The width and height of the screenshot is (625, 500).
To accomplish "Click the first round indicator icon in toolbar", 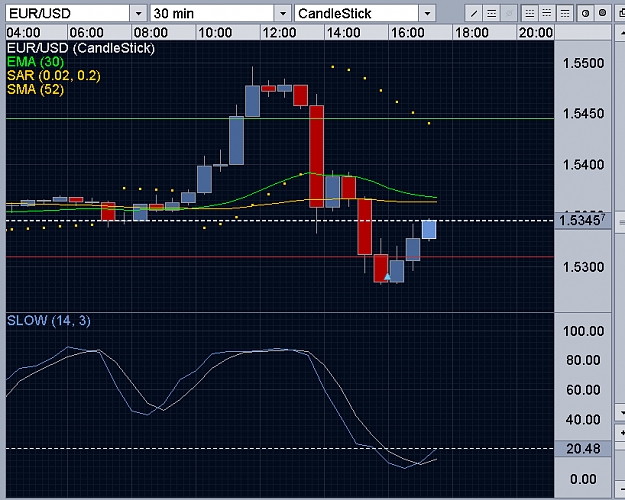I will coord(585,14).
